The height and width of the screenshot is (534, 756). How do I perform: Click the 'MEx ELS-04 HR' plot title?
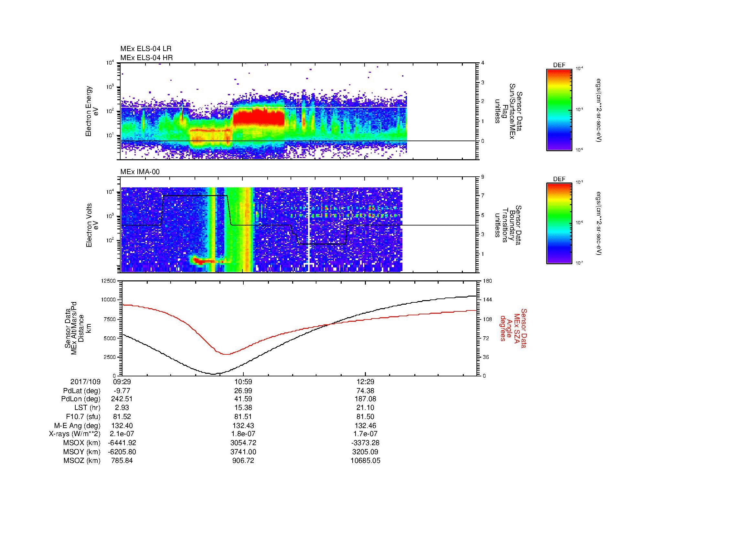coord(146,58)
